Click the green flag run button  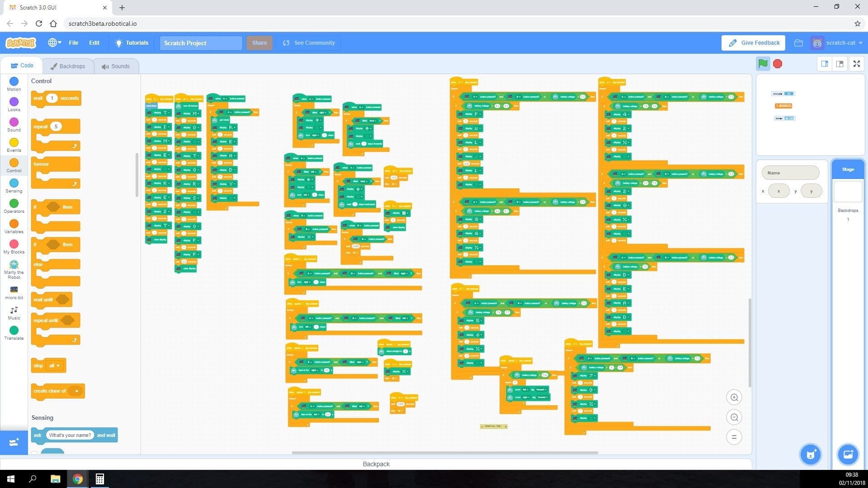click(764, 64)
